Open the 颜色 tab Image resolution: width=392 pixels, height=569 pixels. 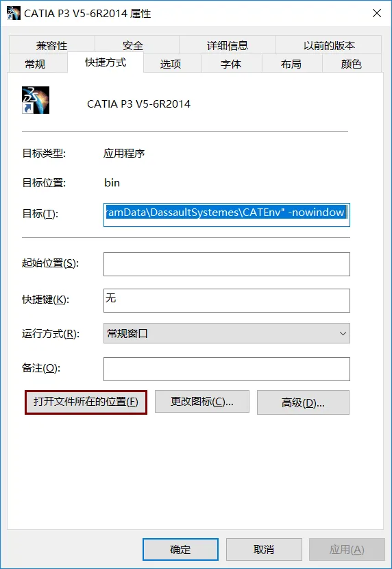click(x=352, y=64)
